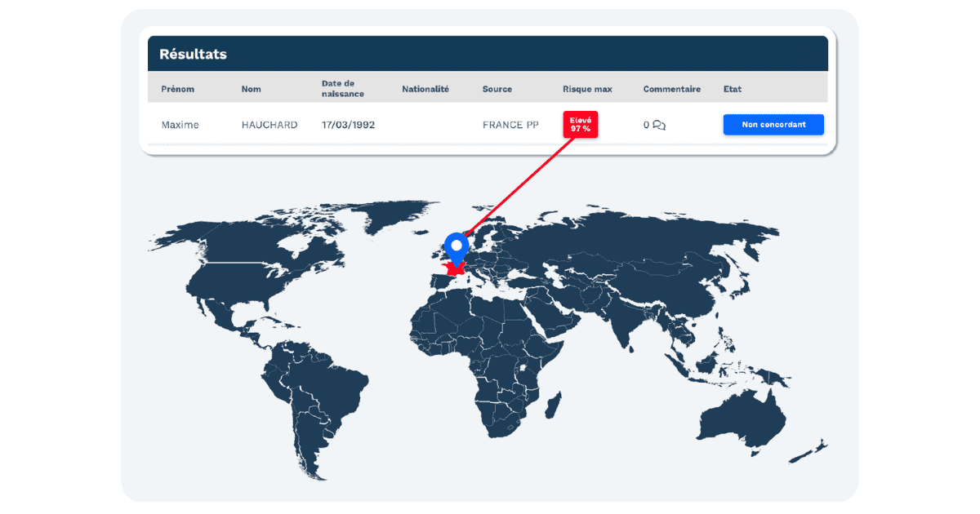Sort by Nom column header
Viewport: 980px width, 514px height.
[x=251, y=89]
